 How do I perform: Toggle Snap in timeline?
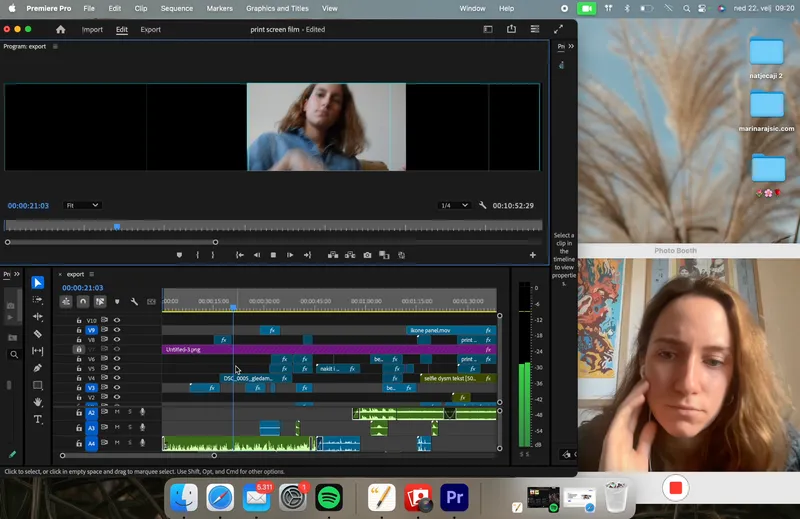click(83, 302)
